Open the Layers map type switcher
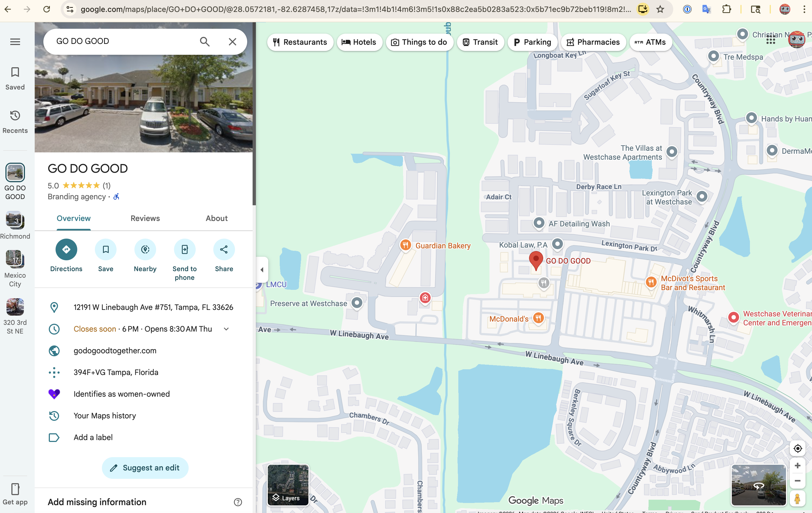The width and height of the screenshot is (812, 513). (x=288, y=485)
